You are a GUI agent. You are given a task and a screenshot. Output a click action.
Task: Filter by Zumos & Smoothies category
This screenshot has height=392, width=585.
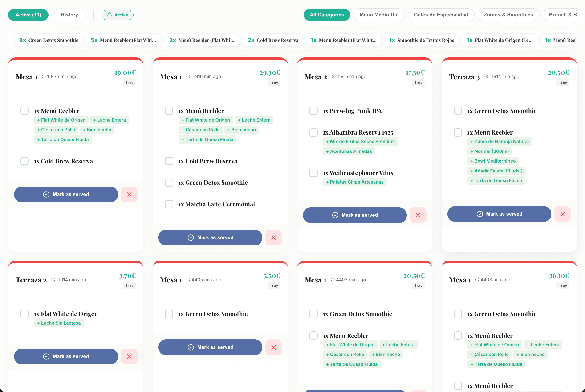508,15
